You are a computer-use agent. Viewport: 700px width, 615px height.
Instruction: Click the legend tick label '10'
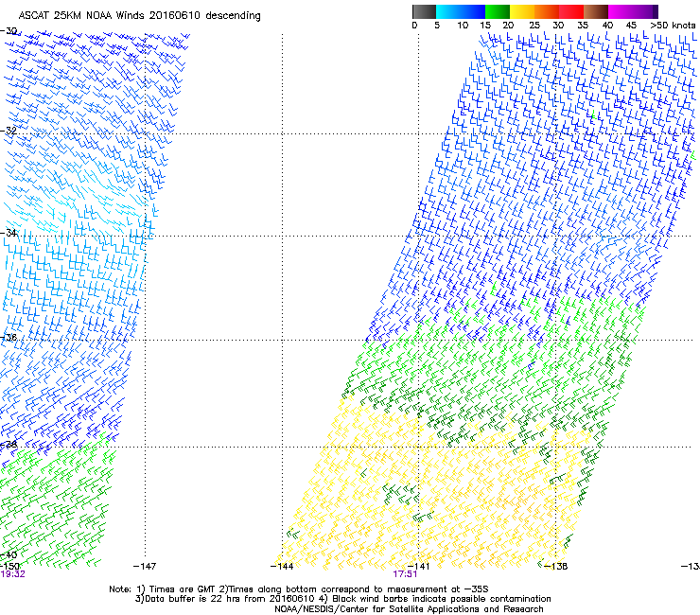pos(463,25)
